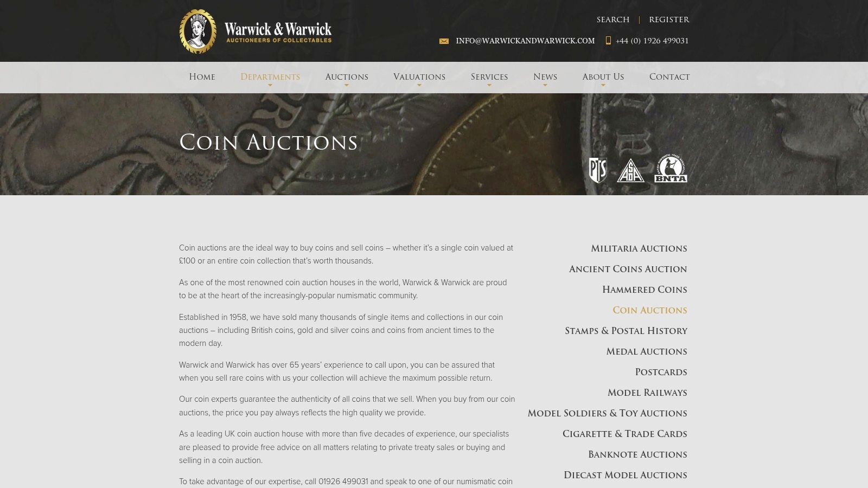
Task: Open the Contact page
Action: coord(669,77)
